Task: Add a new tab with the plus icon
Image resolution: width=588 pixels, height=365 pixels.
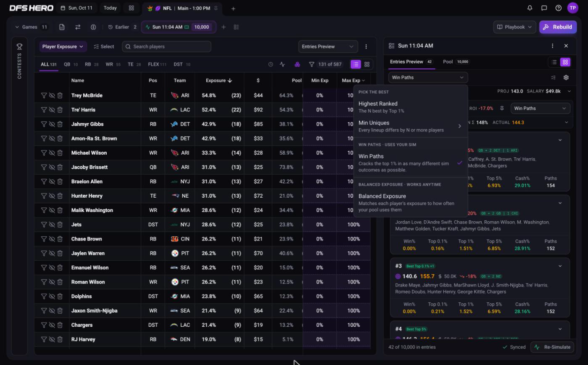Action: (233, 8)
